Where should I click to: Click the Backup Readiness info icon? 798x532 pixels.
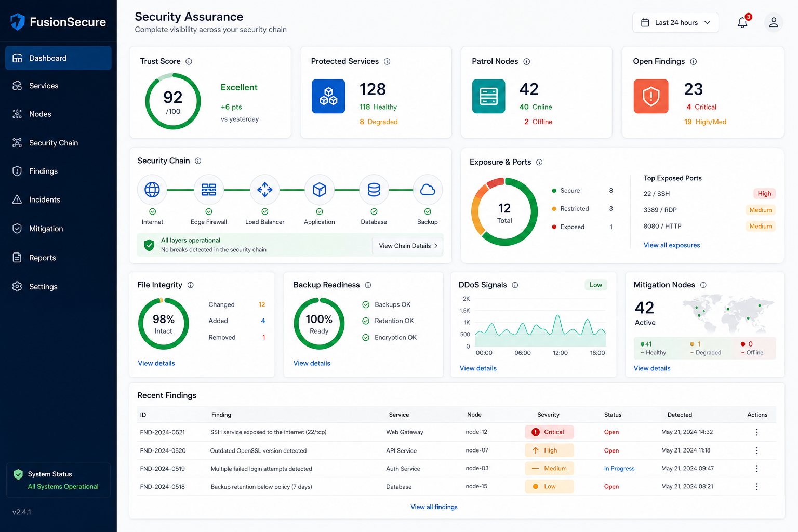pyautogui.click(x=368, y=285)
